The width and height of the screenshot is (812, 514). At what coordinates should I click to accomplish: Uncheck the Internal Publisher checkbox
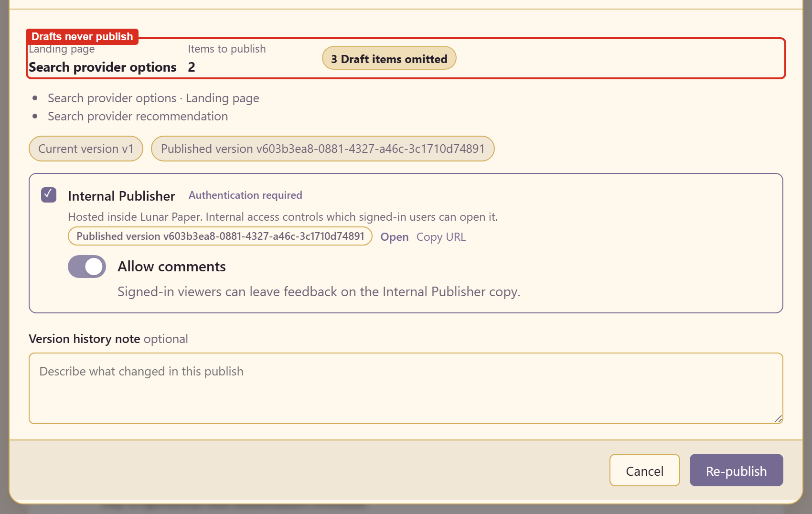click(x=49, y=195)
